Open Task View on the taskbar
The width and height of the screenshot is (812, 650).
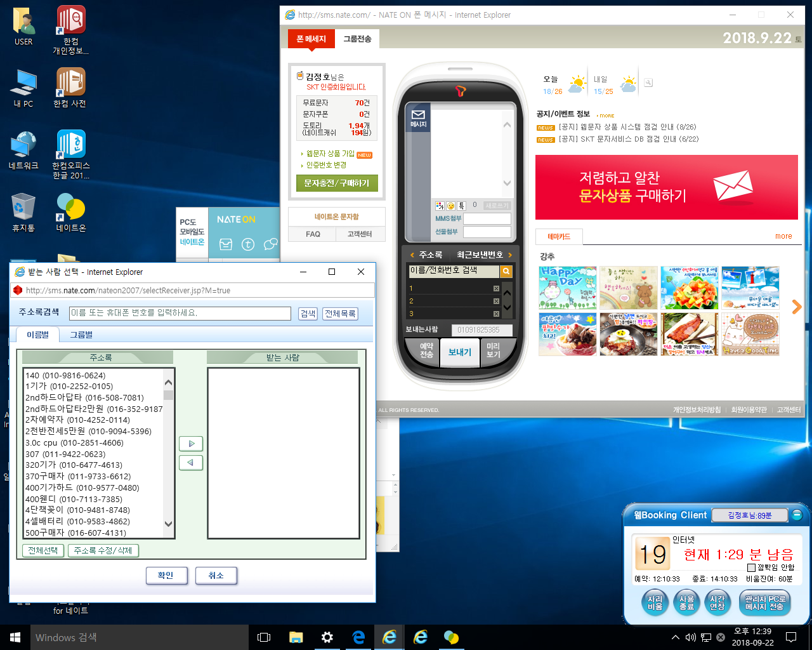coord(264,637)
